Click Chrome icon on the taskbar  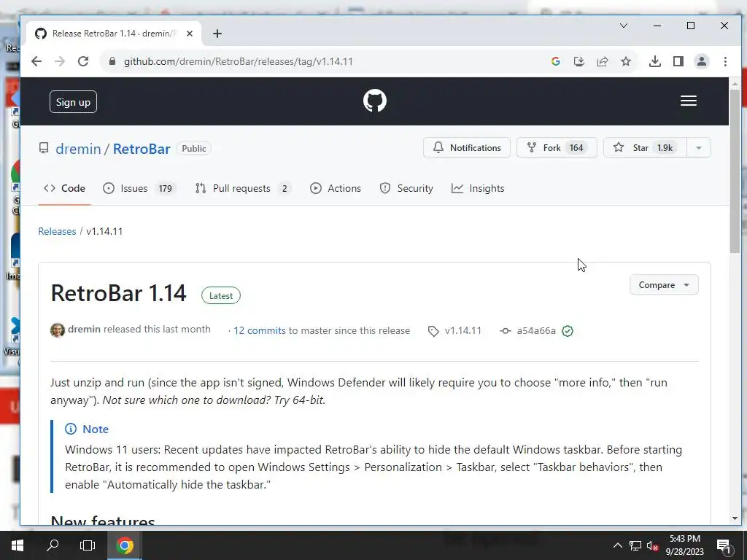pos(125,545)
